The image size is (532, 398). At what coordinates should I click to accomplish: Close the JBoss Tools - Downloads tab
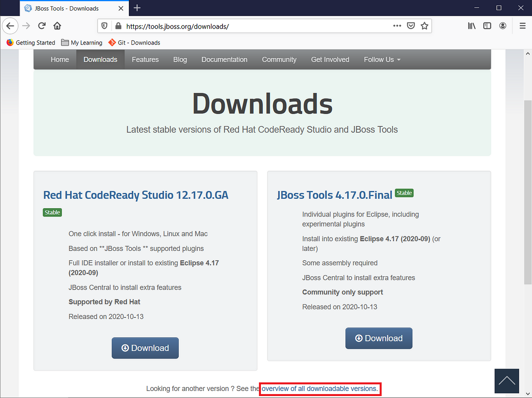click(x=121, y=8)
